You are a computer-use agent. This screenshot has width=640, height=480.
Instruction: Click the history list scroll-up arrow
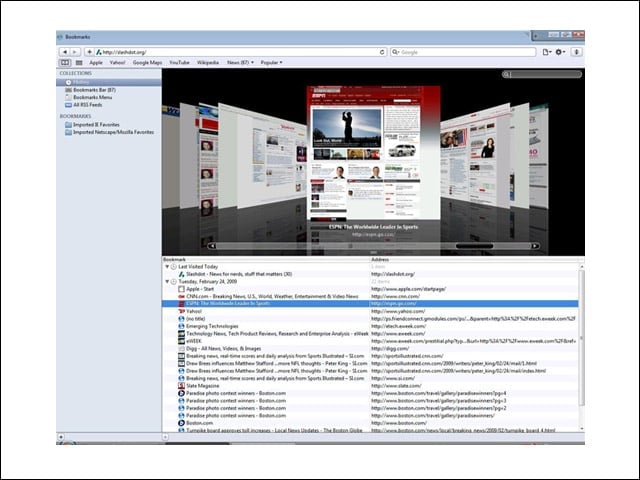pyautogui.click(x=582, y=267)
